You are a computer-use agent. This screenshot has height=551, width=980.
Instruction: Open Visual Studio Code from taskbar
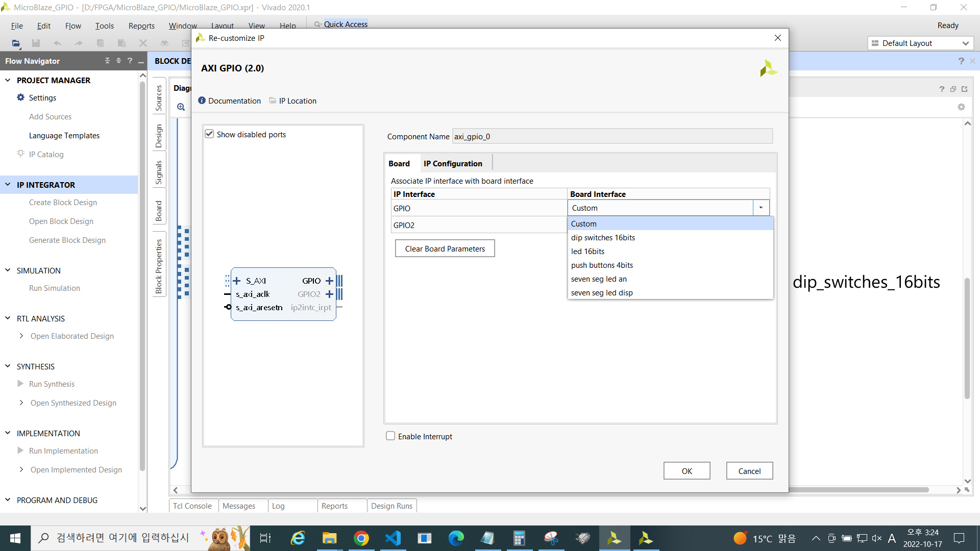point(393,538)
